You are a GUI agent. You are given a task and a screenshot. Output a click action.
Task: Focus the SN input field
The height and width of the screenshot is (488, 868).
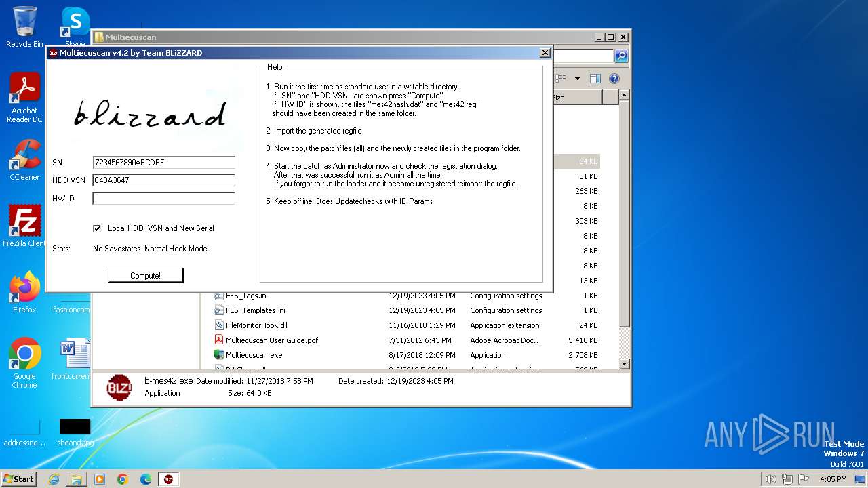click(x=163, y=163)
